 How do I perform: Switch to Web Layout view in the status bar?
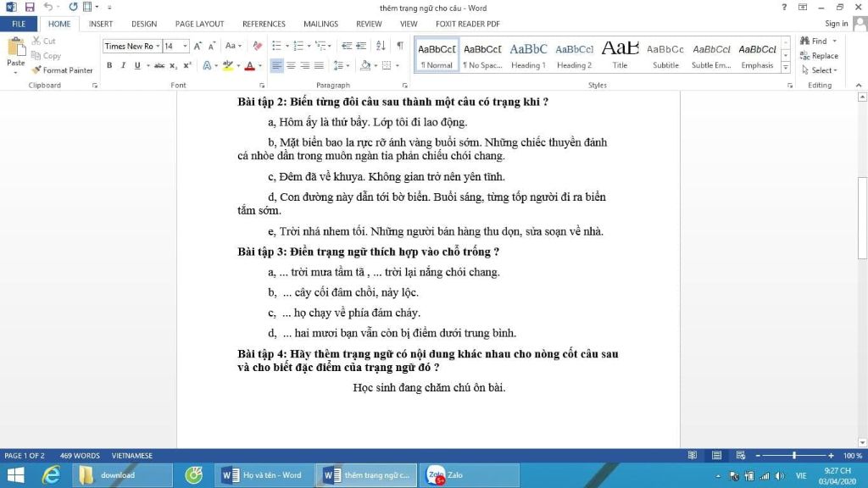tap(741, 455)
